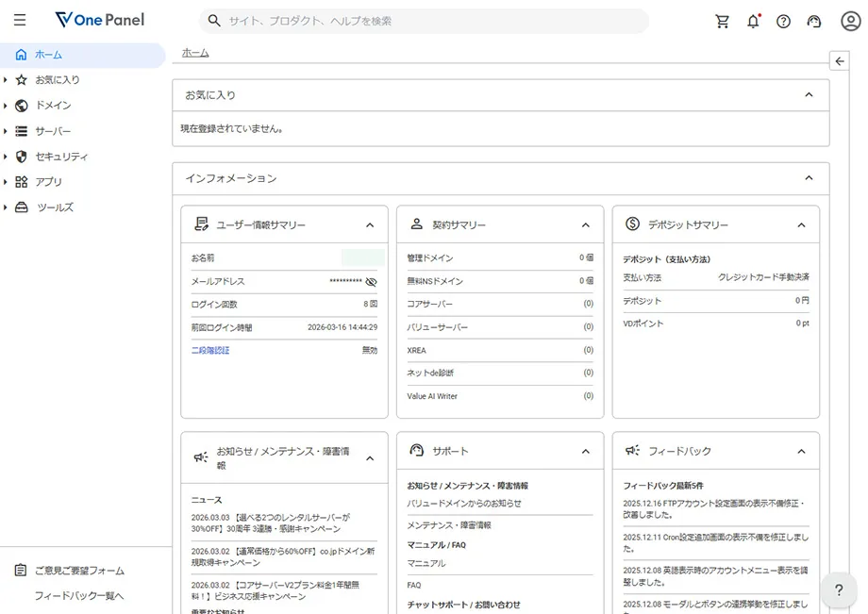Viewport: 868px width, 614px height.
Task: Collapse the side panel with arrow button
Action: tap(839, 61)
